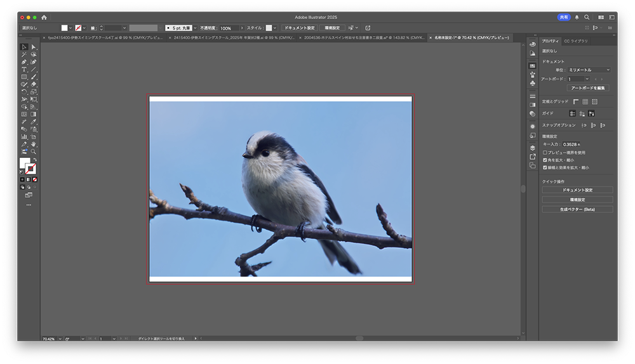
Task: Select the Width tool
Action: [24, 99]
